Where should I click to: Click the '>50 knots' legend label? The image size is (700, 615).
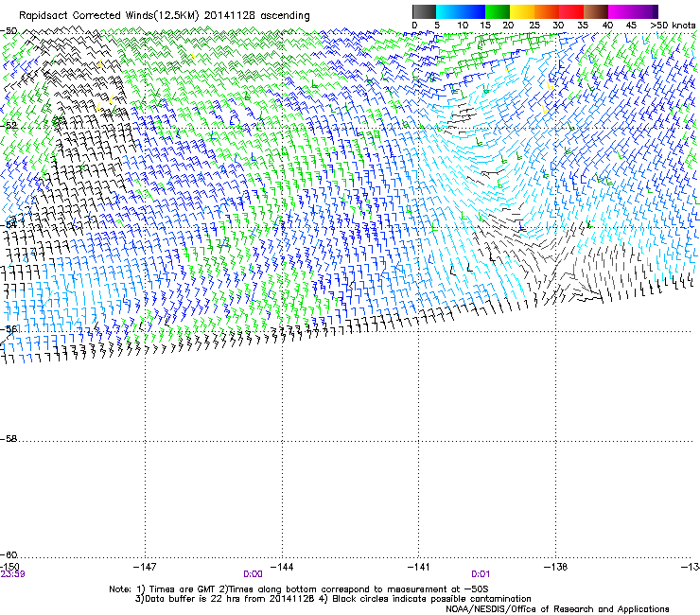(673, 25)
